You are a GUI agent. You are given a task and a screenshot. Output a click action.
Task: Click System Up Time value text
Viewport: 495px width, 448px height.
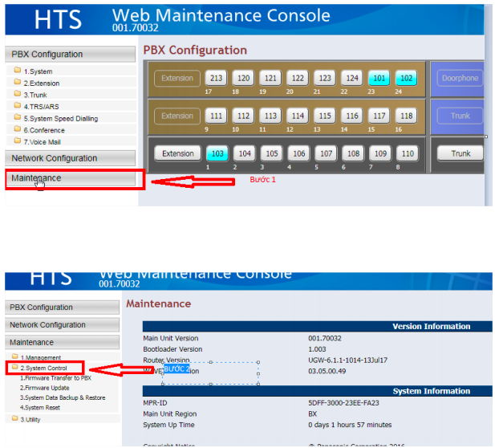[350, 425]
